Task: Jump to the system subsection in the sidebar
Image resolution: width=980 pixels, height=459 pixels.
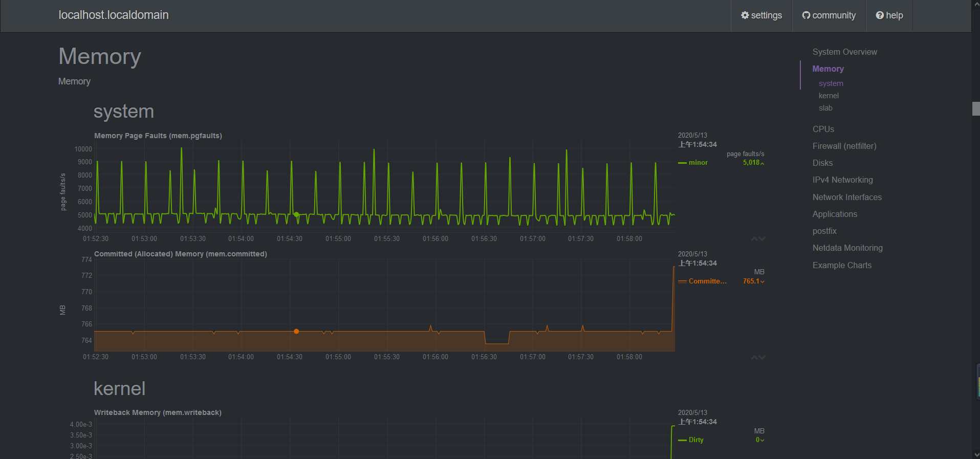Action: click(x=831, y=83)
